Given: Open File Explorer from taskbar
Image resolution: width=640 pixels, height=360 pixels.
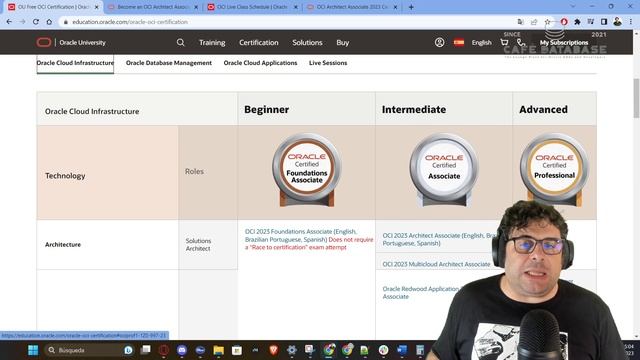Looking at the screenshot, I should click(219, 350).
